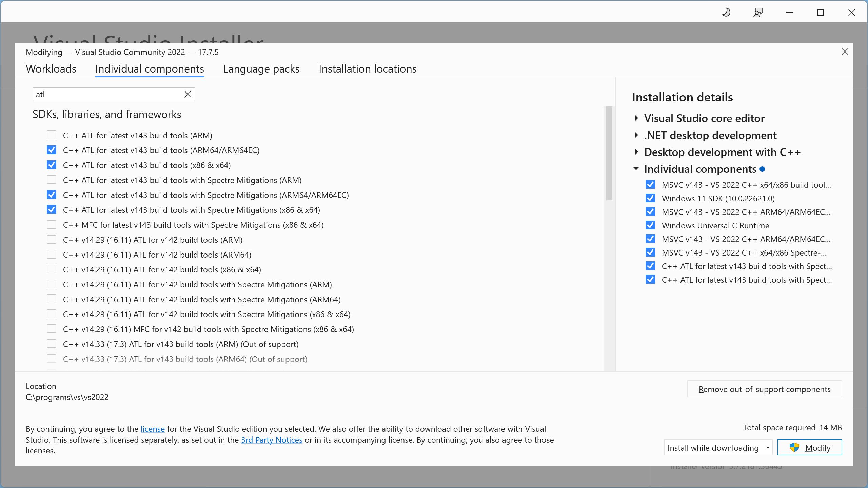
Task: Enable C++ ATL v143 build tools (ARM)
Action: [52, 135]
